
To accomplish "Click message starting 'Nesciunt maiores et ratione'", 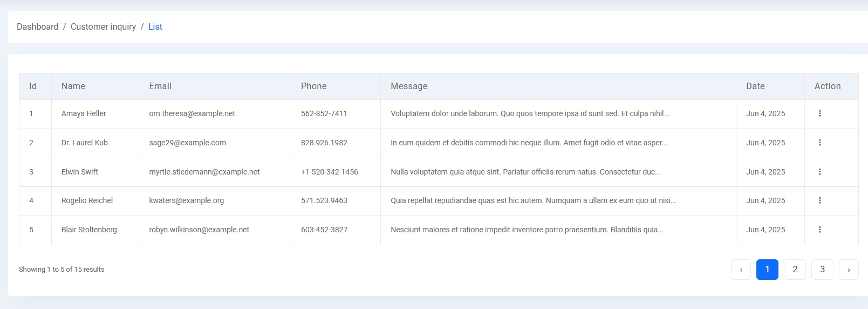I will (527, 230).
